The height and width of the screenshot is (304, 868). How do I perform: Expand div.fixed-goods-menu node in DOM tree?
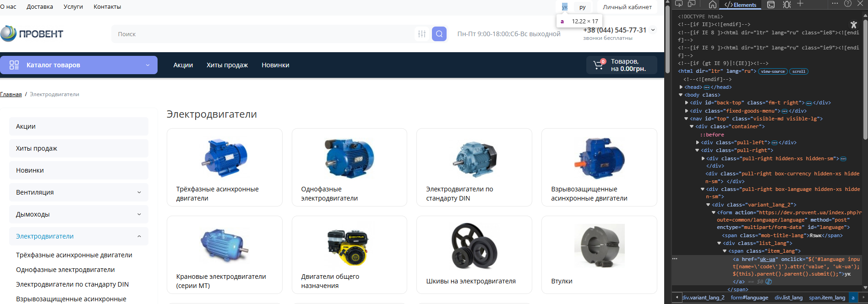pos(687,111)
